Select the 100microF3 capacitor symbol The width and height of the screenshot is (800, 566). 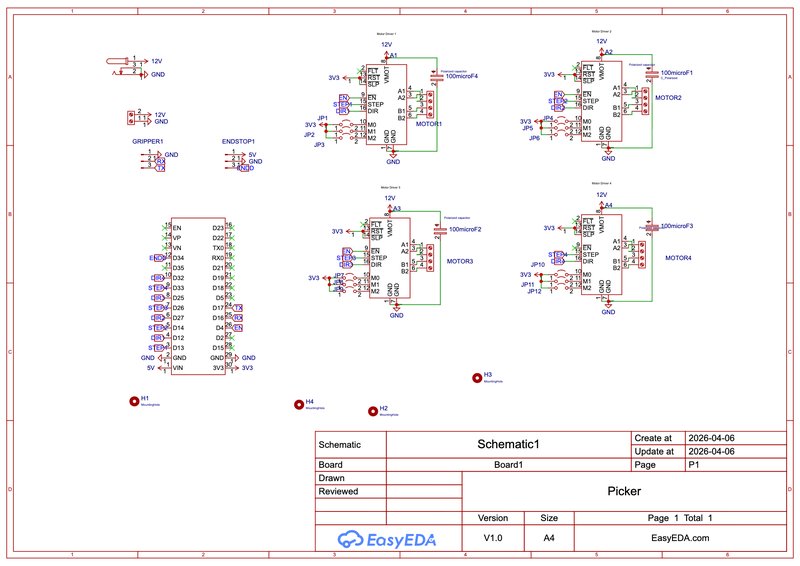(x=652, y=228)
